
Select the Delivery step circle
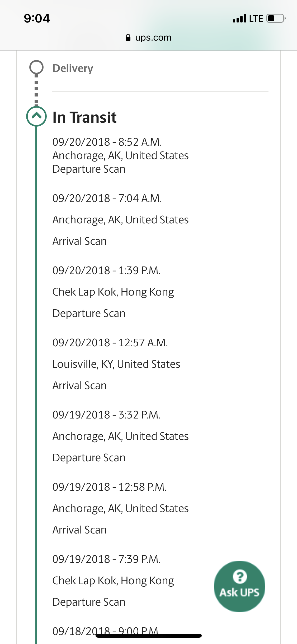click(x=36, y=67)
